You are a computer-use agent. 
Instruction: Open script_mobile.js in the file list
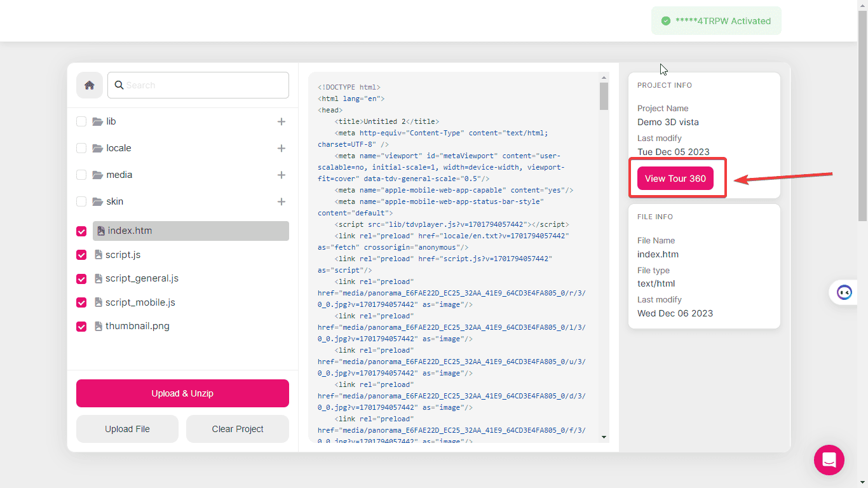click(x=140, y=302)
